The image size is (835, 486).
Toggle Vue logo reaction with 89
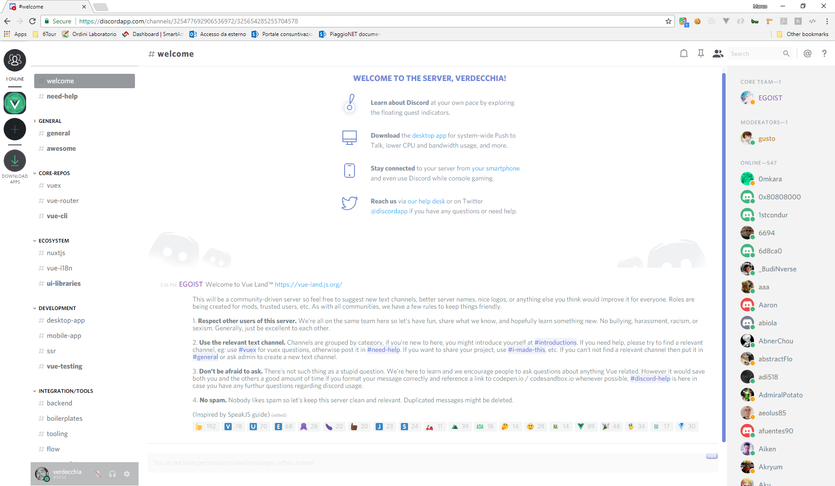[x=586, y=426]
